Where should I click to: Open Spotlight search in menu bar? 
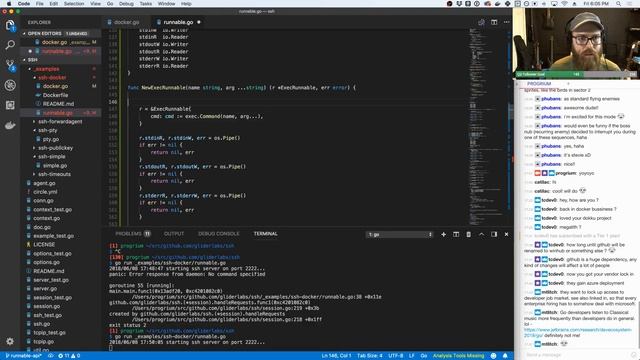point(619,4)
